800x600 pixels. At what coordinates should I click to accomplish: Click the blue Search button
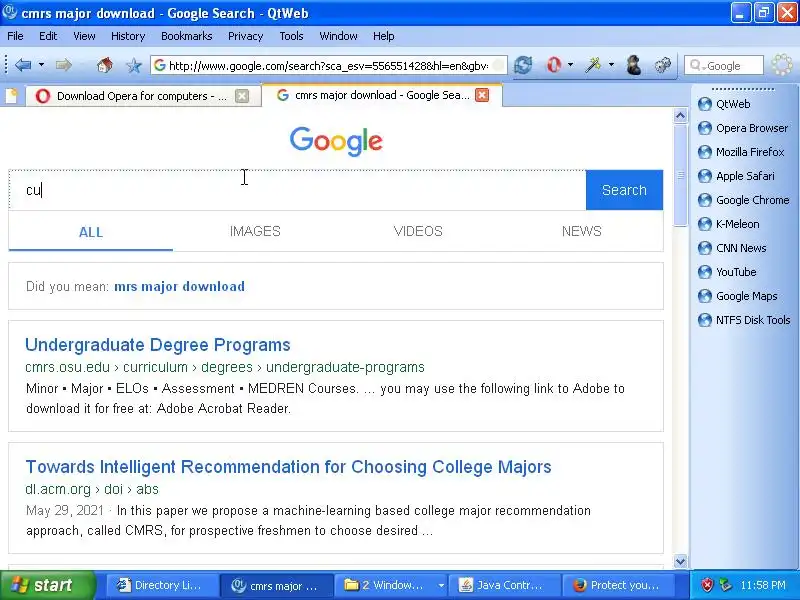click(x=624, y=190)
